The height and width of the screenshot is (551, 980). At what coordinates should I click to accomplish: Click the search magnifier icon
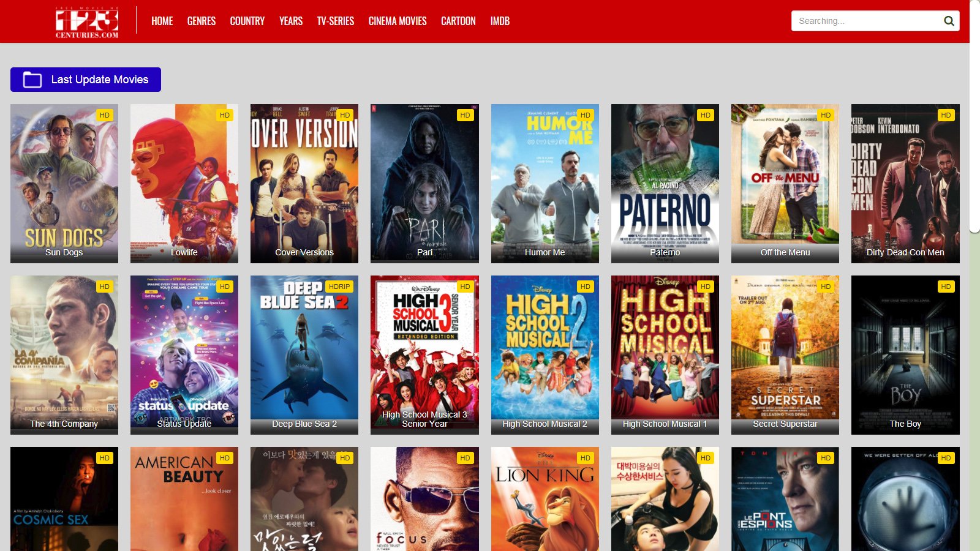[x=949, y=21]
